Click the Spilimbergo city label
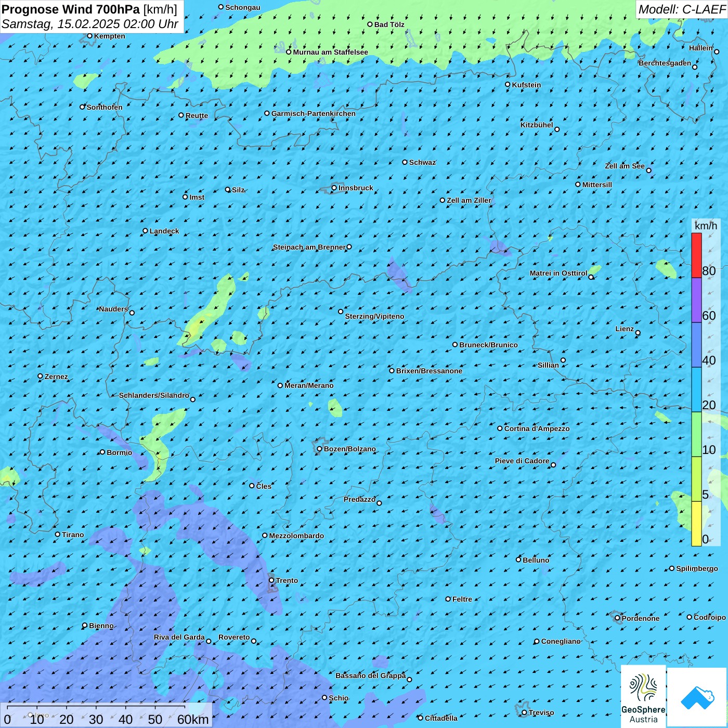The width and height of the screenshot is (728, 728). tap(697, 568)
